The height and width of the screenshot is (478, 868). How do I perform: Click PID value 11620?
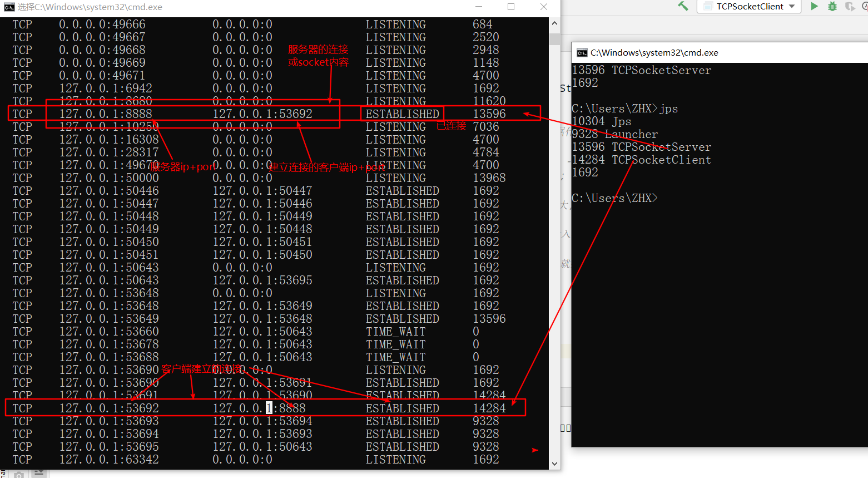489,101
